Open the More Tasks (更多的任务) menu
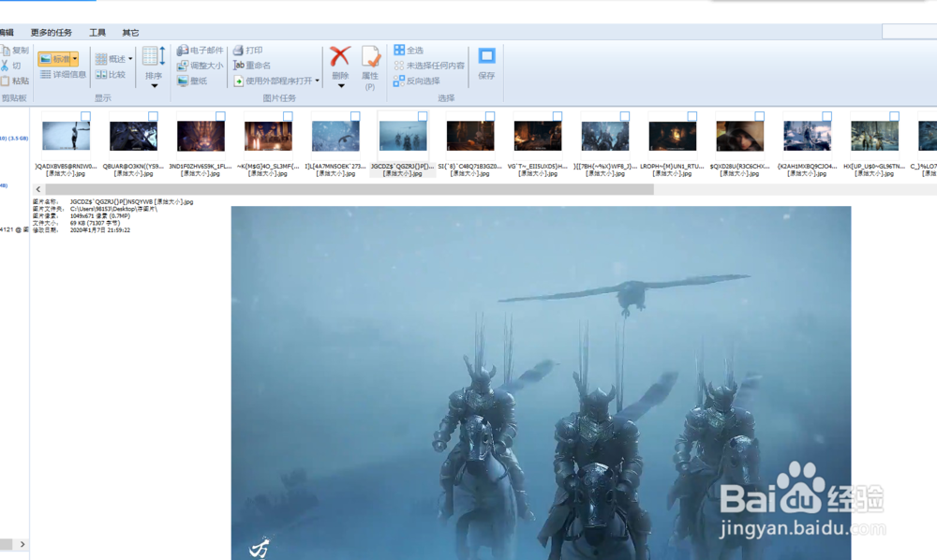Screen dimensions: 937x560 [x=51, y=32]
